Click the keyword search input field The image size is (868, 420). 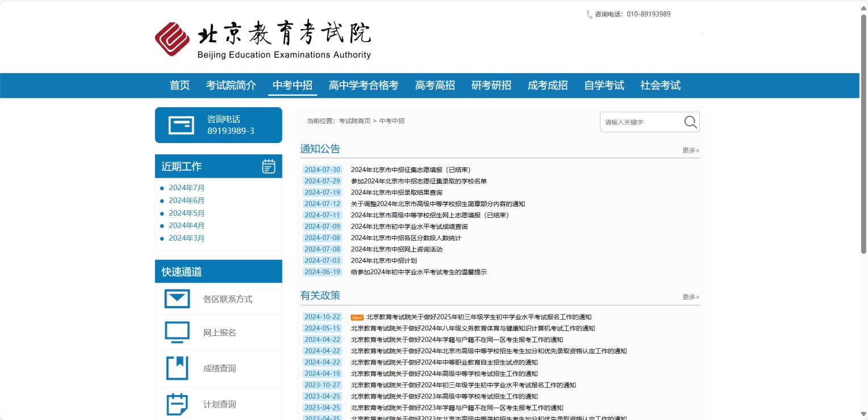[x=641, y=122]
